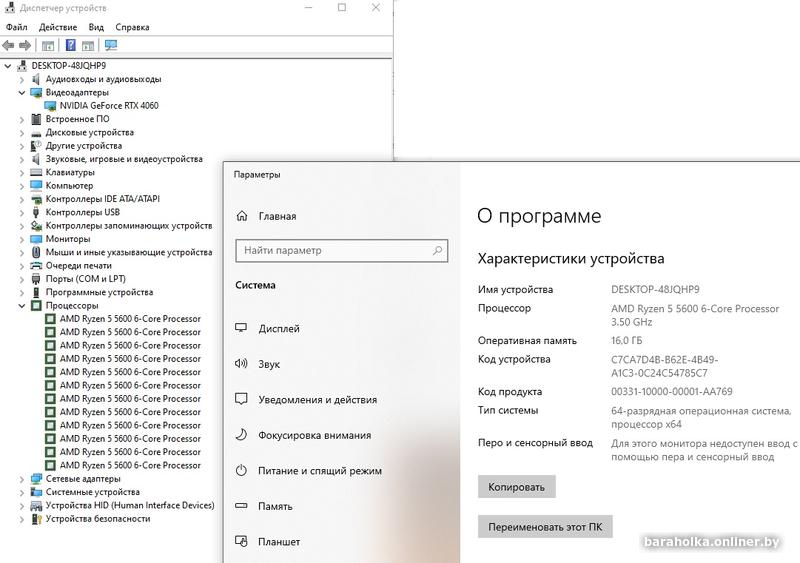
Task: Collapse the Процессоры tree node
Action: point(22,306)
